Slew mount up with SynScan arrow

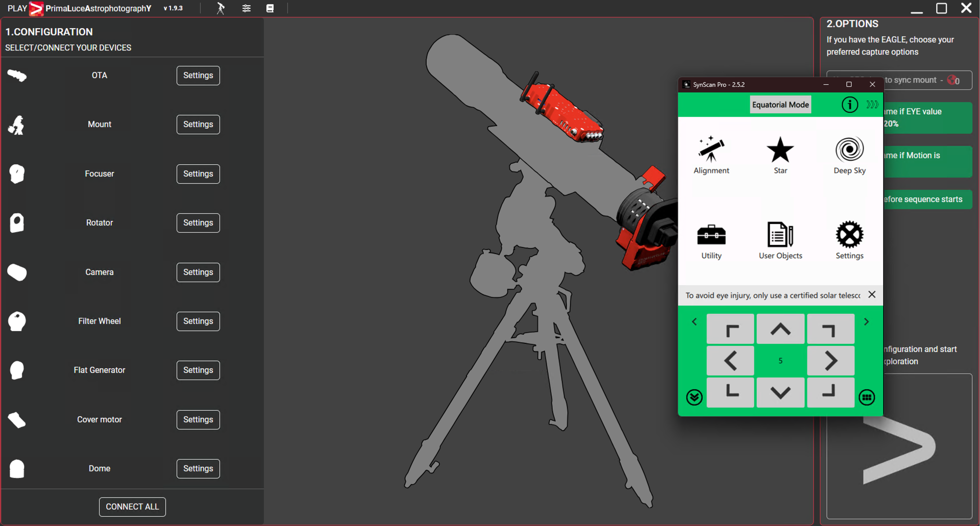780,329
